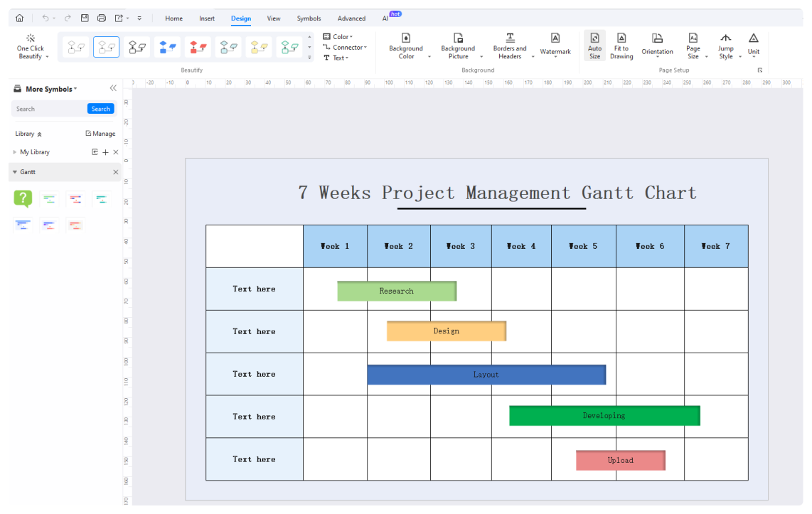
Task: Redo the last action
Action: pyautogui.click(x=68, y=18)
